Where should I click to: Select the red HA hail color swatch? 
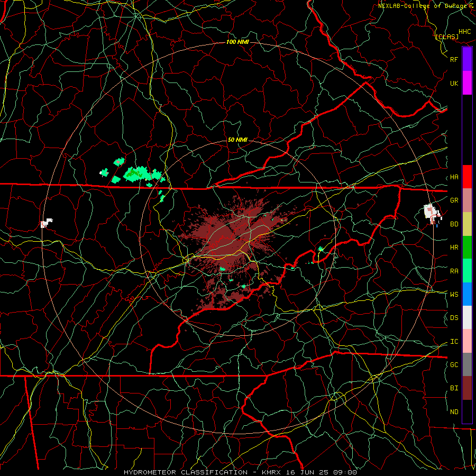(467, 177)
